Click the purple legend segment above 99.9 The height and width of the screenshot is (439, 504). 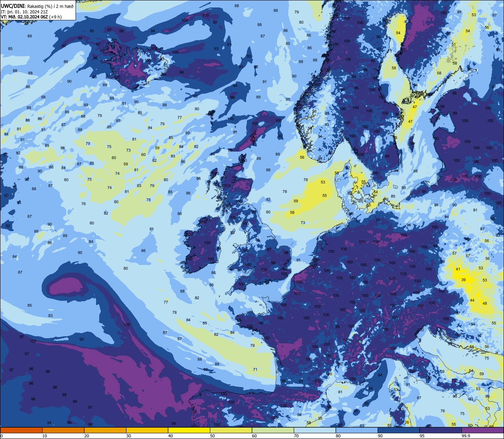tap(482, 430)
